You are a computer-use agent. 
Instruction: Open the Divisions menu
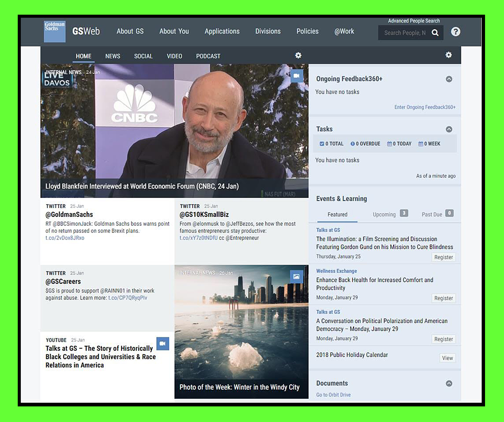tap(268, 31)
